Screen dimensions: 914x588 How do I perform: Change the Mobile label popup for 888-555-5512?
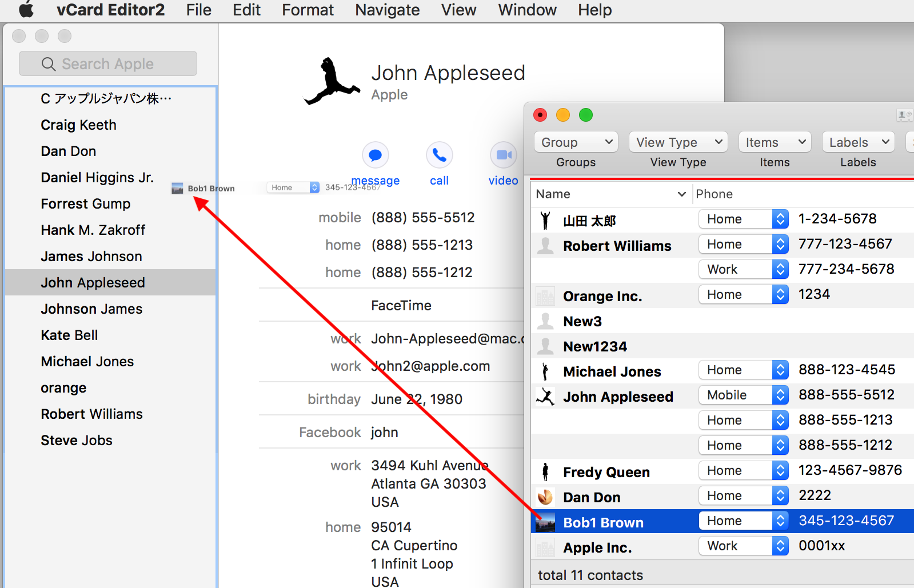(x=744, y=395)
